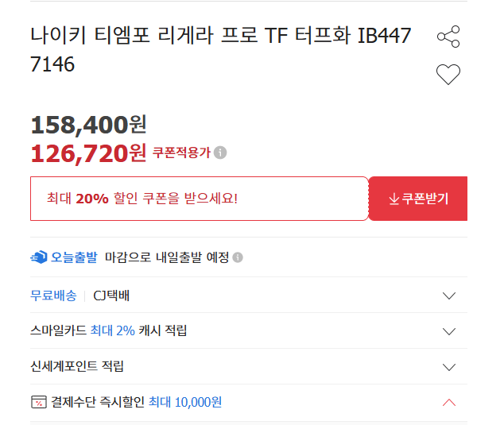The image size is (504, 425).
Task: Expand the 신세계포인트 적립 chevron
Action: pos(448,367)
